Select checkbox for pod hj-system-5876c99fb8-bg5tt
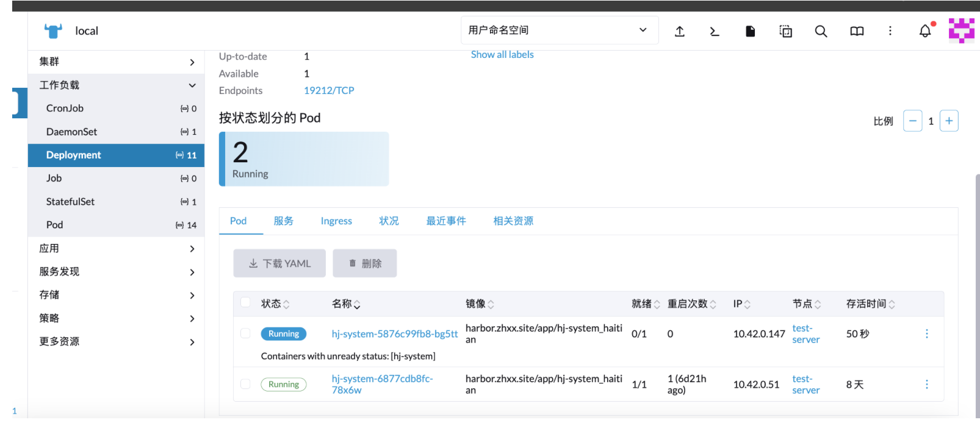Image resolution: width=980 pixels, height=428 pixels. (245, 333)
